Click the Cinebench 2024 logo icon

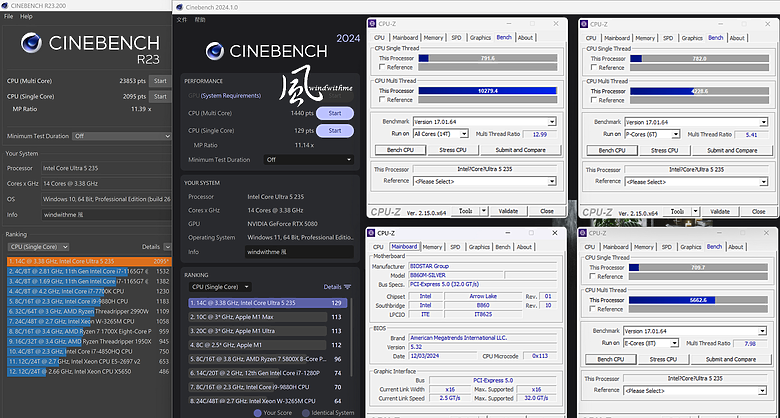pyautogui.click(x=215, y=51)
